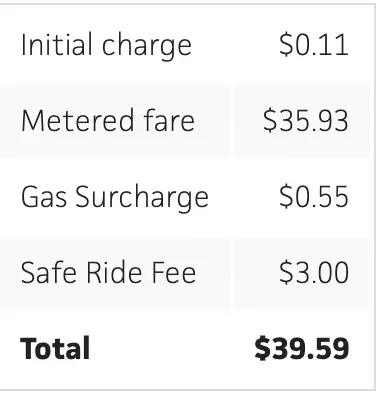Click the word Gas in Gas Surcharge
Image resolution: width=380 pixels, height=398 pixels.
click(x=44, y=196)
